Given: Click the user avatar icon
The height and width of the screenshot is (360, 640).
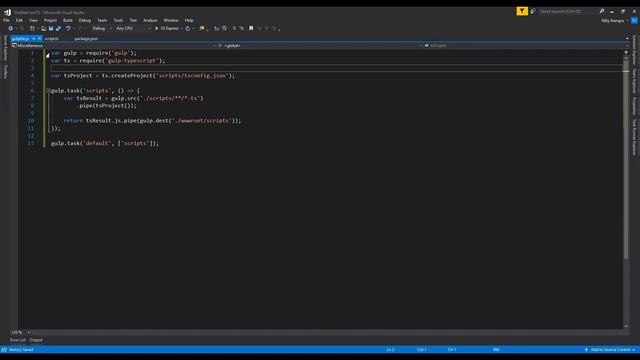Looking at the screenshot, I should point(634,20).
